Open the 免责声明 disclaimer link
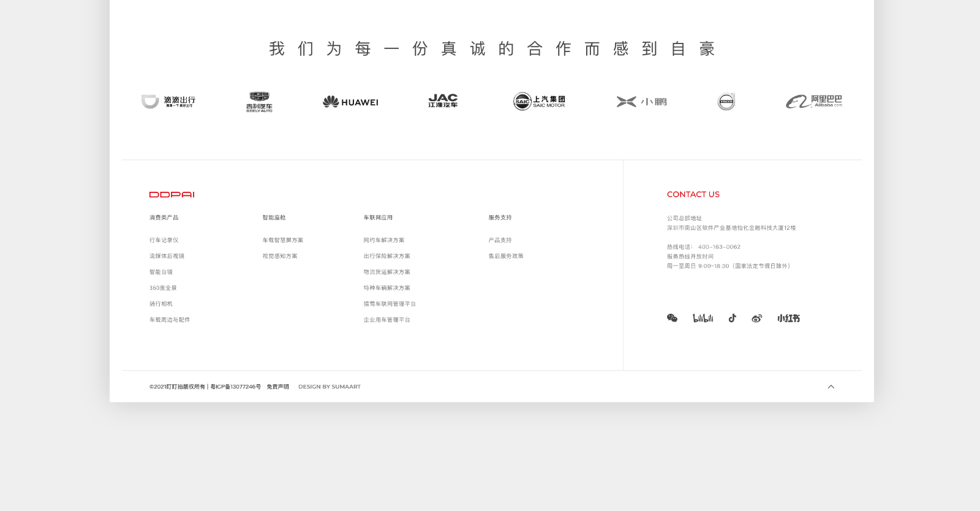Viewport: 980px width, 511px height. pyautogui.click(x=277, y=387)
